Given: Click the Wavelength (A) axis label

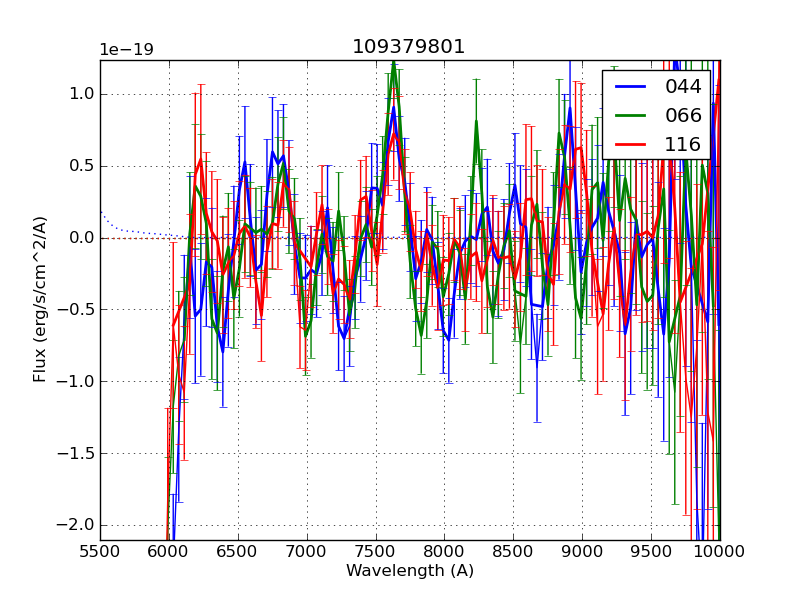Looking at the screenshot, I should pyautogui.click(x=410, y=571).
